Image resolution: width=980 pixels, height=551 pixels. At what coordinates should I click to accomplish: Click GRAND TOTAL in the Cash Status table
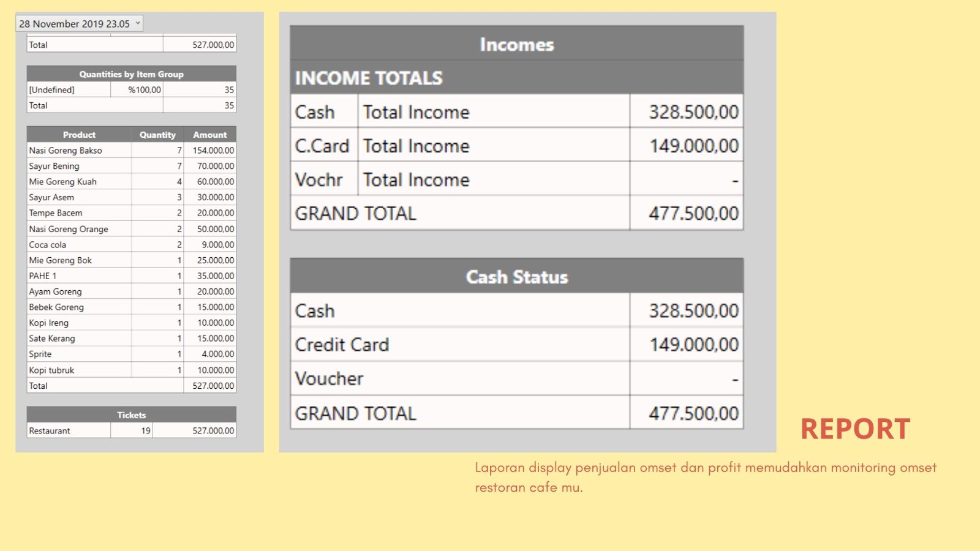tap(355, 413)
